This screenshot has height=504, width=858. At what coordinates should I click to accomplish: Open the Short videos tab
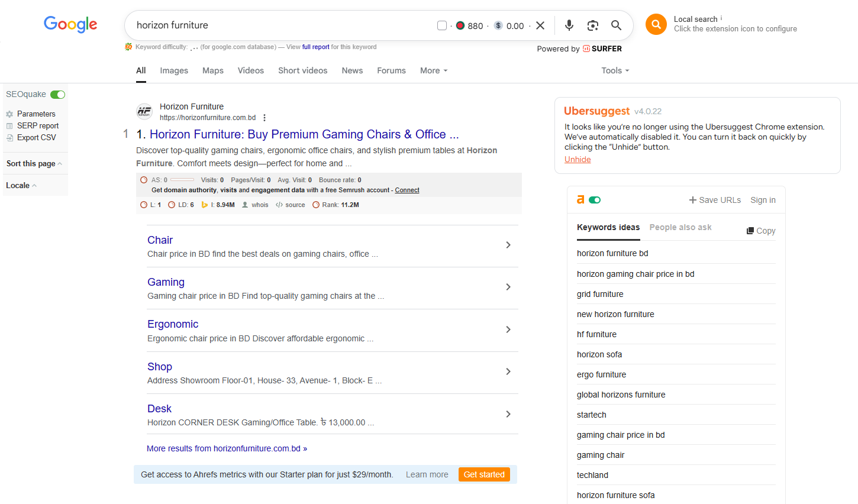(303, 70)
